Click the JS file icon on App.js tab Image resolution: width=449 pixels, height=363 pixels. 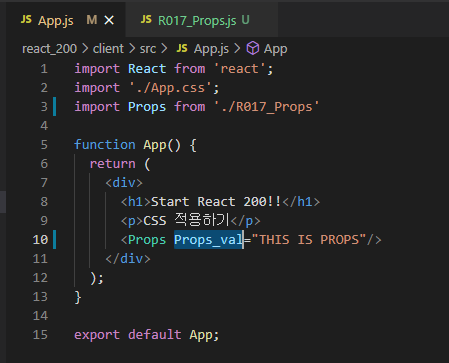26,20
